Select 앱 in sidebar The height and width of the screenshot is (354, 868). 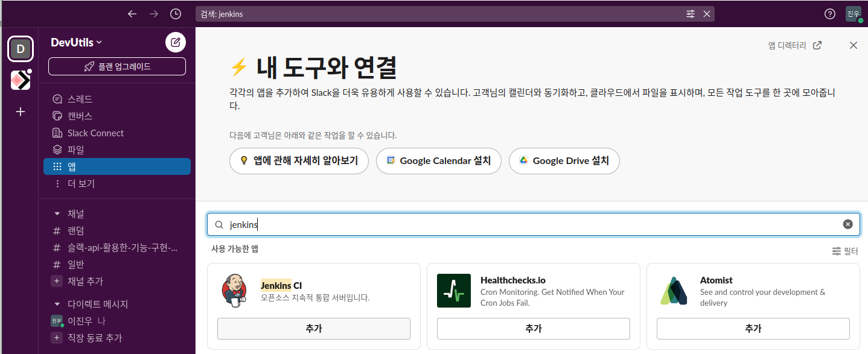117,166
